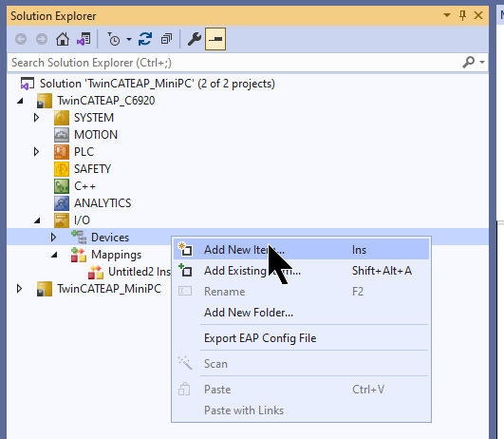Click the SAFETY node icon
The image size is (504, 439).
pos(62,169)
